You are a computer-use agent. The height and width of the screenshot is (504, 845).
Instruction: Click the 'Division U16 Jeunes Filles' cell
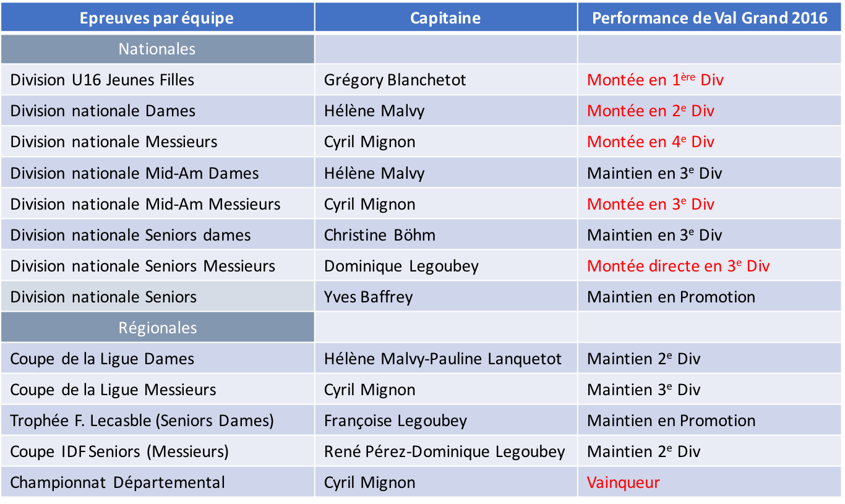point(157,80)
